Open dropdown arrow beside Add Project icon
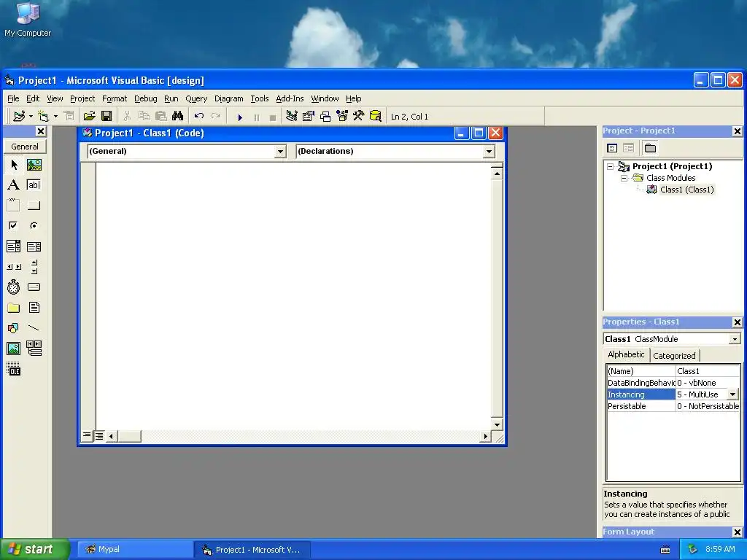Viewport: 747px width, 560px height. click(x=31, y=116)
